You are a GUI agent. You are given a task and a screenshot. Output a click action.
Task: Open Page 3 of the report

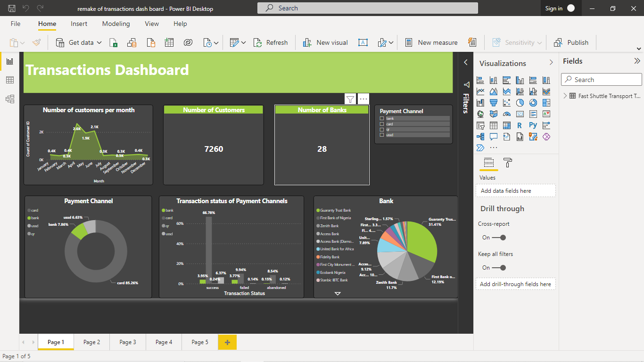tap(127, 342)
